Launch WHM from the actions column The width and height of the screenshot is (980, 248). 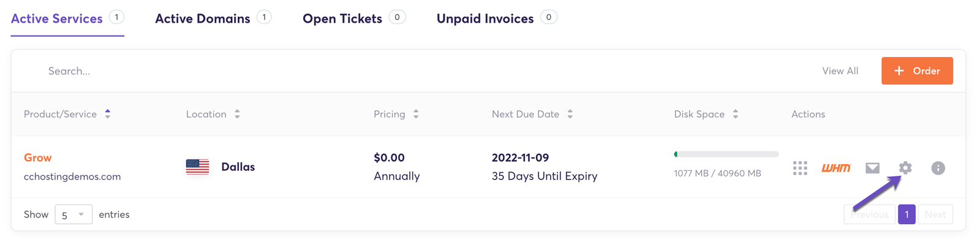(x=835, y=168)
